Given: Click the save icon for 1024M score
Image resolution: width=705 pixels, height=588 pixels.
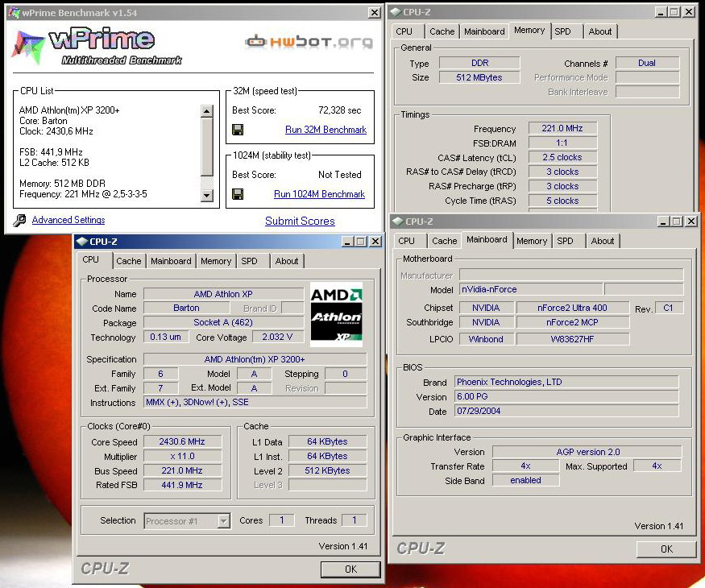Looking at the screenshot, I should [x=238, y=194].
